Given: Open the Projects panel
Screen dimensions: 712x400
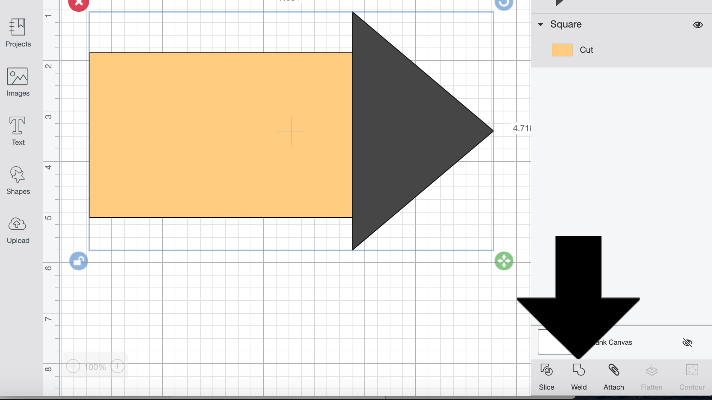Looking at the screenshot, I should point(18,32).
